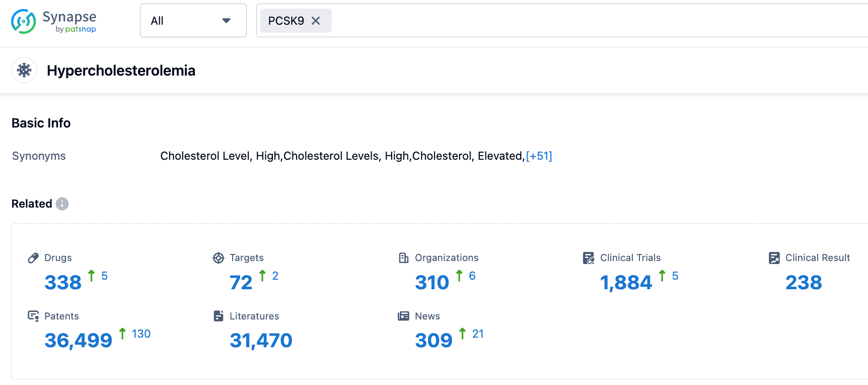
Task: Open the 310 Organizations count
Action: [431, 282]
